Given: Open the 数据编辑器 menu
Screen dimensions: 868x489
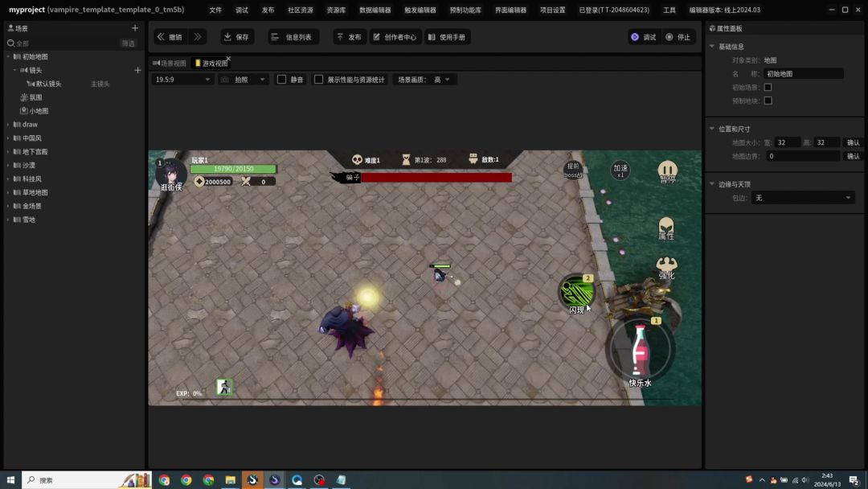Looking at the screenshot, I should pos(375,10).
